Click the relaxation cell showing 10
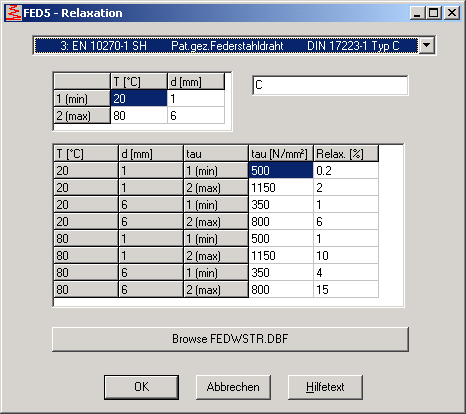This screenshot has width=466, height=414. click(346, 255)
